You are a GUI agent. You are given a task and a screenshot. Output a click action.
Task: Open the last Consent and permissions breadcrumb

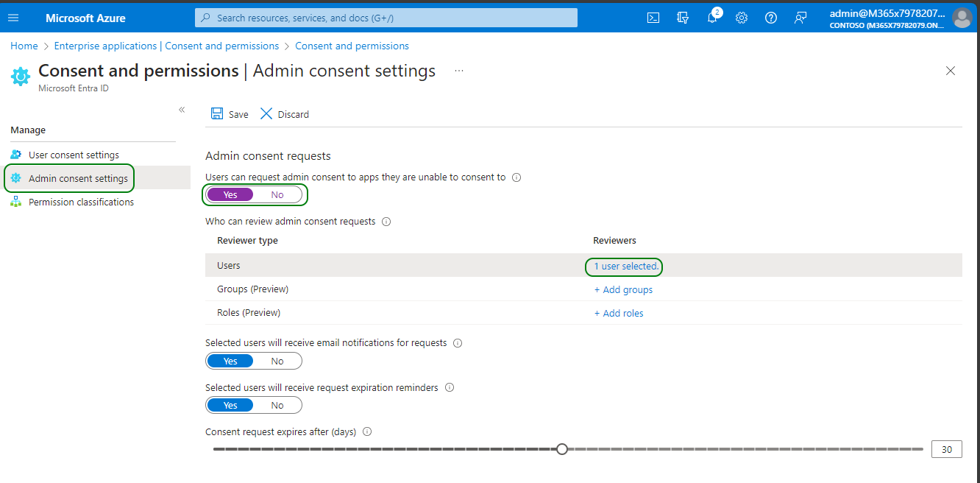(x=352, y=46)
